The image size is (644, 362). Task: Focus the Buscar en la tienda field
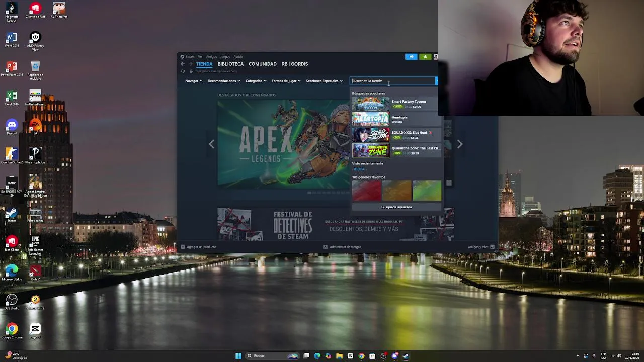coord(392,81)
